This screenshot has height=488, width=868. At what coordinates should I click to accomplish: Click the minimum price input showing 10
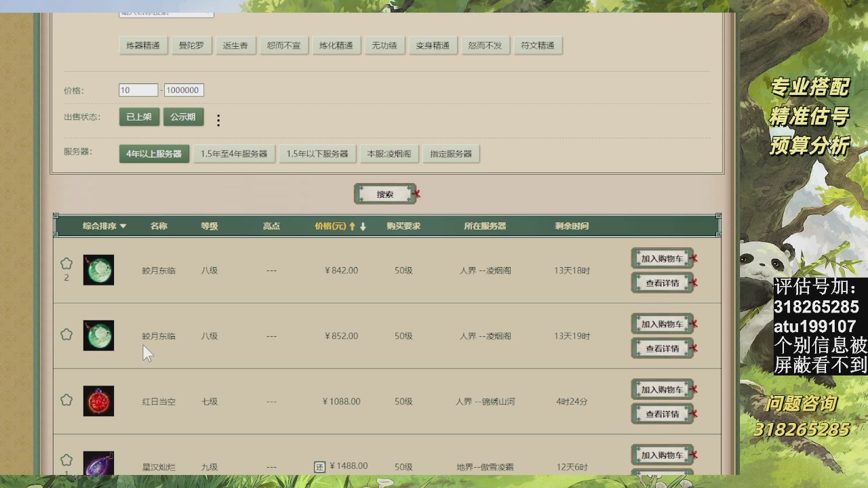coord(138,89)
